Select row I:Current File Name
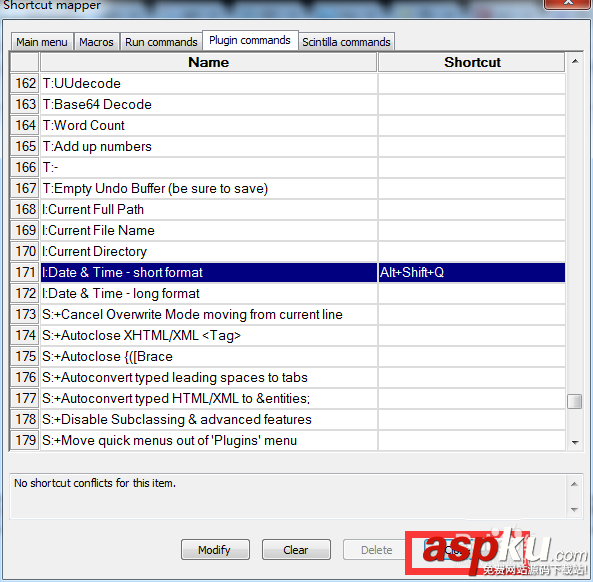The width and height of the screenshot is (593, 582). coord(288,230)
